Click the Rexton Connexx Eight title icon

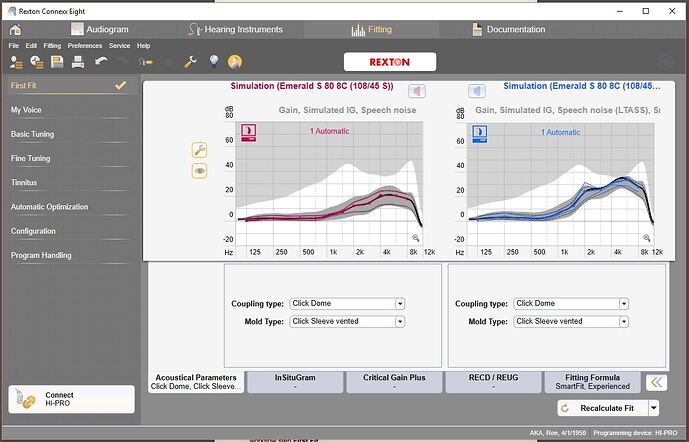(12, 11)
